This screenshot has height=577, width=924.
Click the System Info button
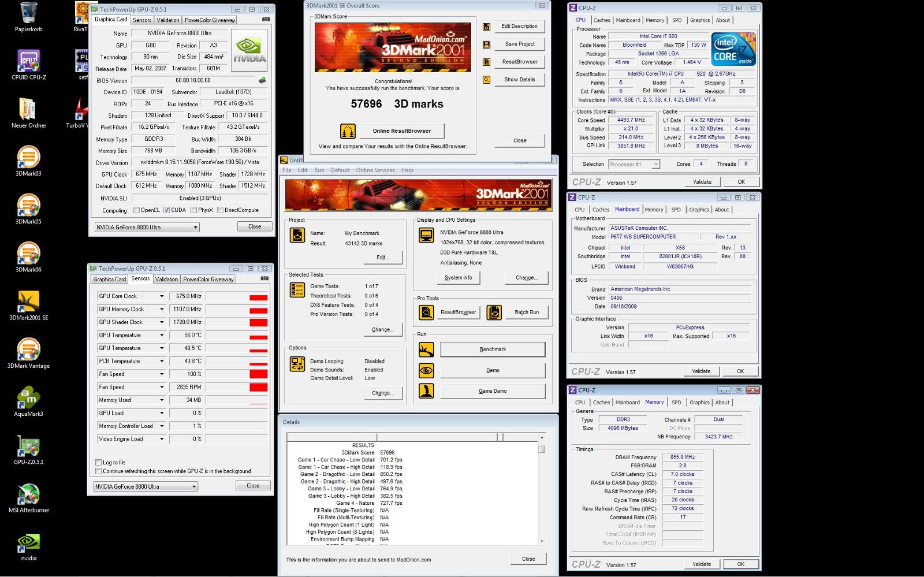pos(458,278)
